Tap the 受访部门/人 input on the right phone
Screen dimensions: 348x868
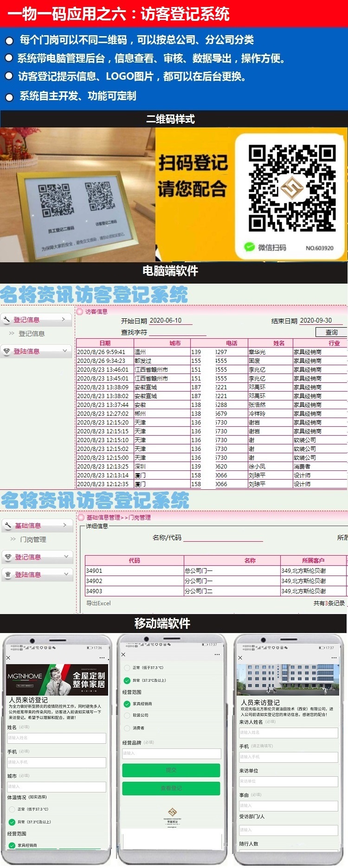(289, 830)
